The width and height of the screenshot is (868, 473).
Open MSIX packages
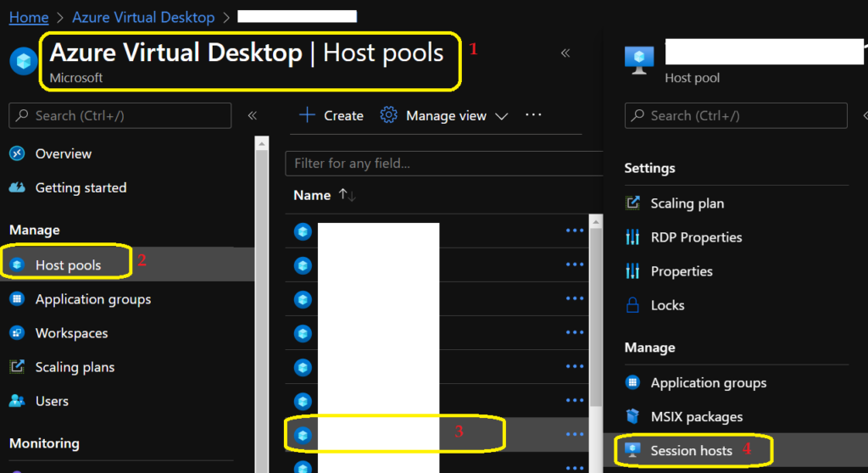(x=697, y=416)
